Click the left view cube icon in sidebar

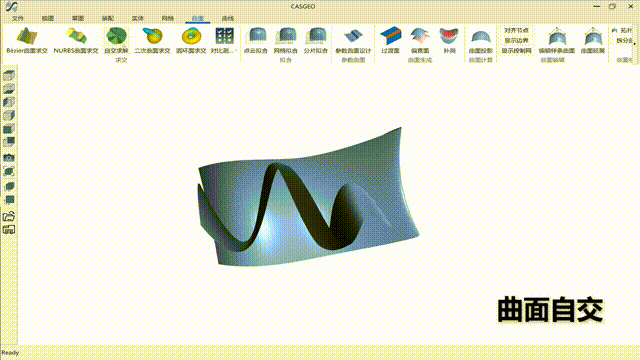point(9,102)
